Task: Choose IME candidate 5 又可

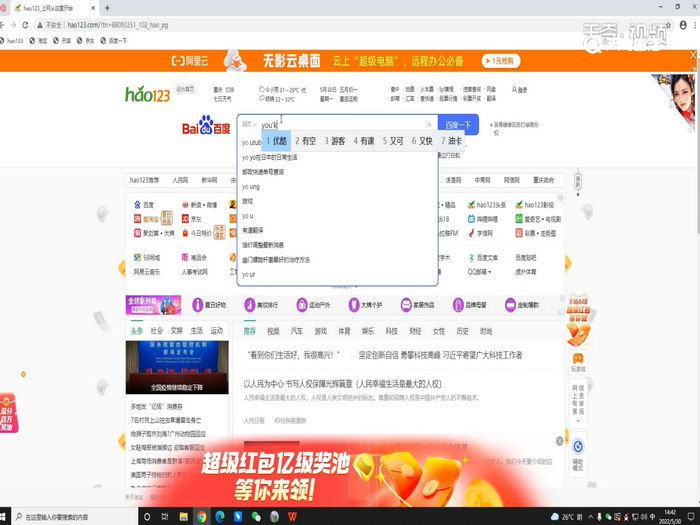Action: [393, 141]
